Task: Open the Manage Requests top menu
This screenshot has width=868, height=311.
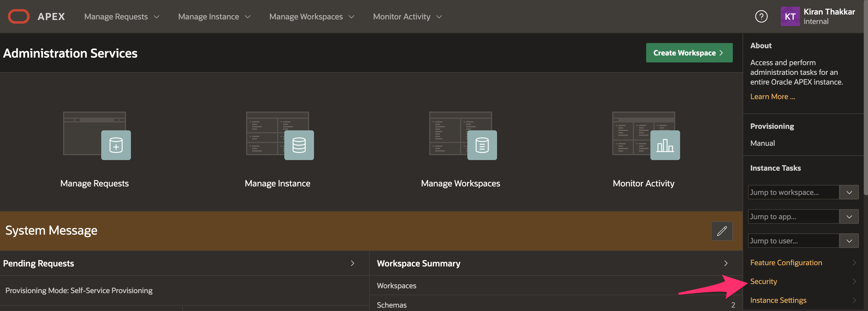Action: [121, 16]
